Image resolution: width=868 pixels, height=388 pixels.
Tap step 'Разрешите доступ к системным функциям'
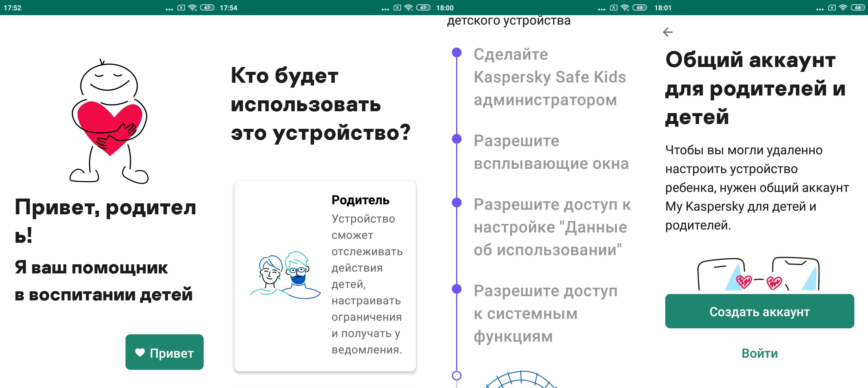coord(546,313)
